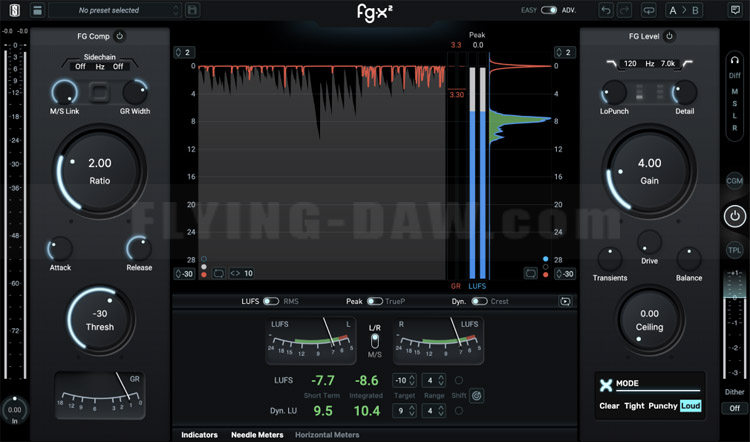Select R monitoring channel
The image size is (750, 442).
(735, 128)
